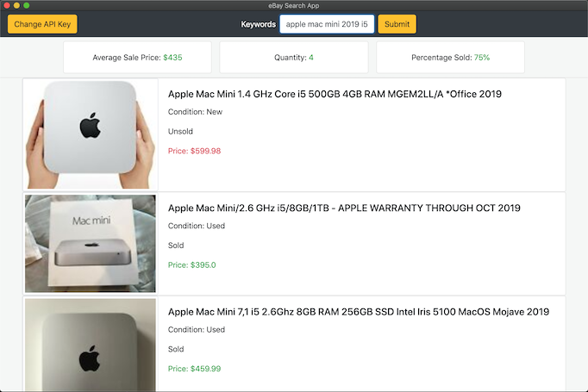Viewport: 588px width, 392px height.
Task: Click Sold status above Price $459.99
Action: tap(176, 349)
